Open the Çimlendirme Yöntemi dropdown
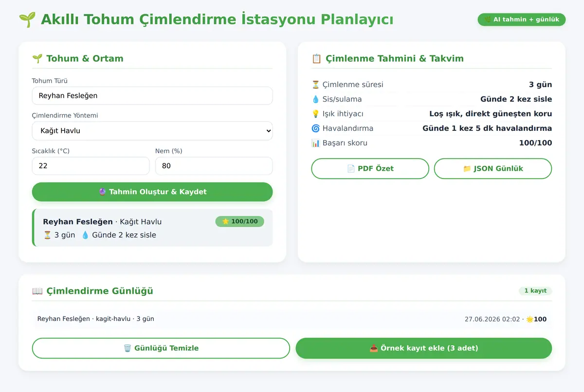This screenshot has height=392, width=584. pos(152,131)
